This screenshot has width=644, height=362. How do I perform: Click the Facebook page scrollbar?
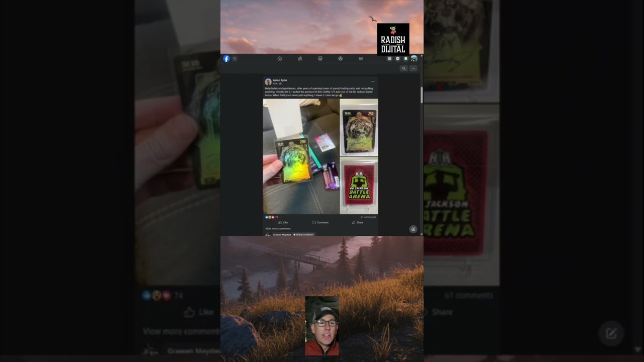pyautogui.click(x=422, y=96)
